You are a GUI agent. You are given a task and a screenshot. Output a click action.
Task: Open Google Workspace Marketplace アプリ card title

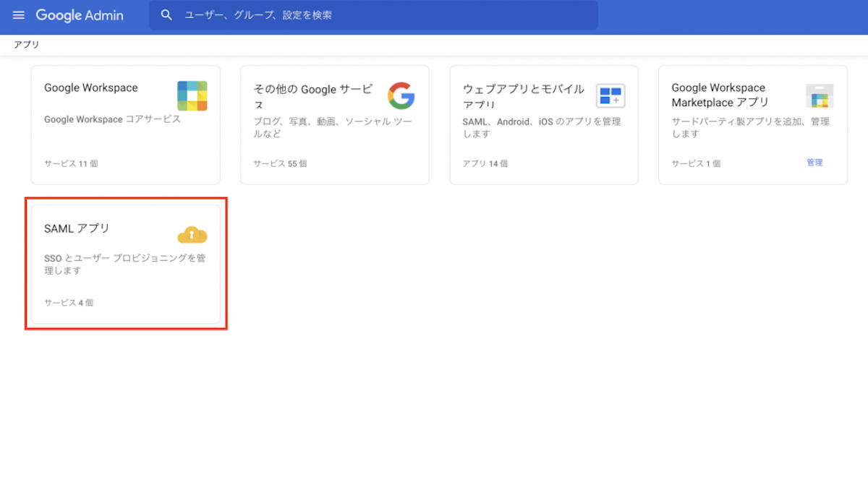point(720,95)
